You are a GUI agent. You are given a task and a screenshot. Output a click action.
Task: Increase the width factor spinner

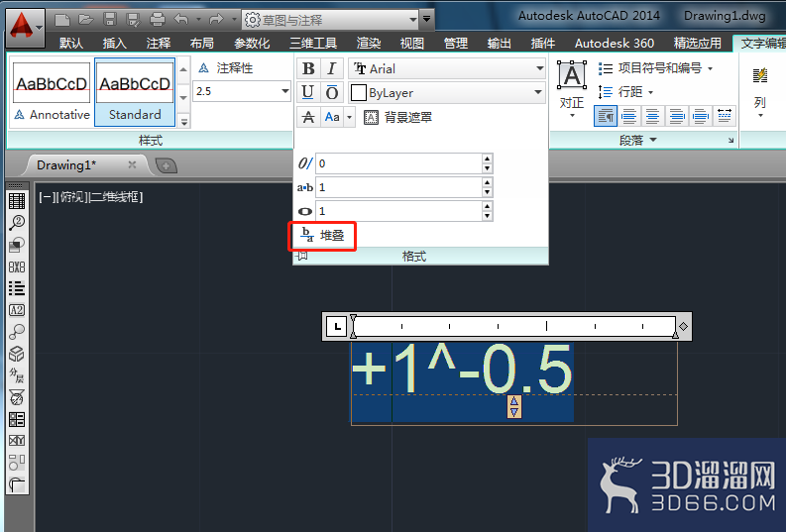(x=488, y=206)
